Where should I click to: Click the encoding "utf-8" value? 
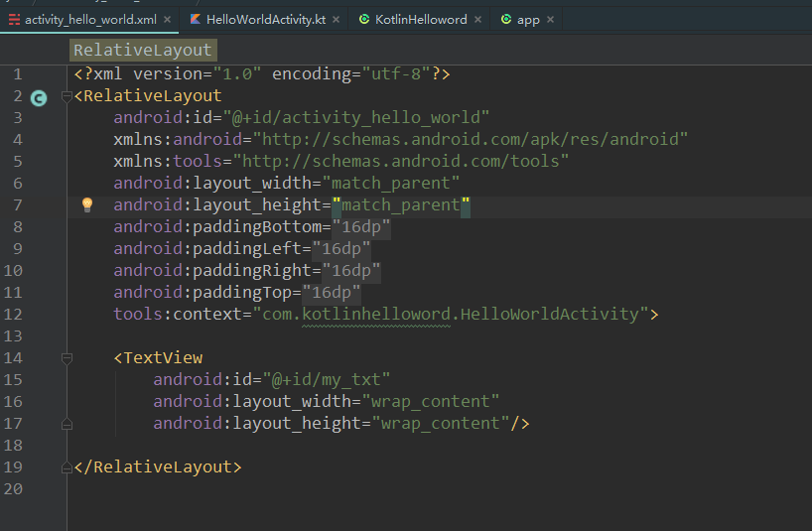click(396, 74)
